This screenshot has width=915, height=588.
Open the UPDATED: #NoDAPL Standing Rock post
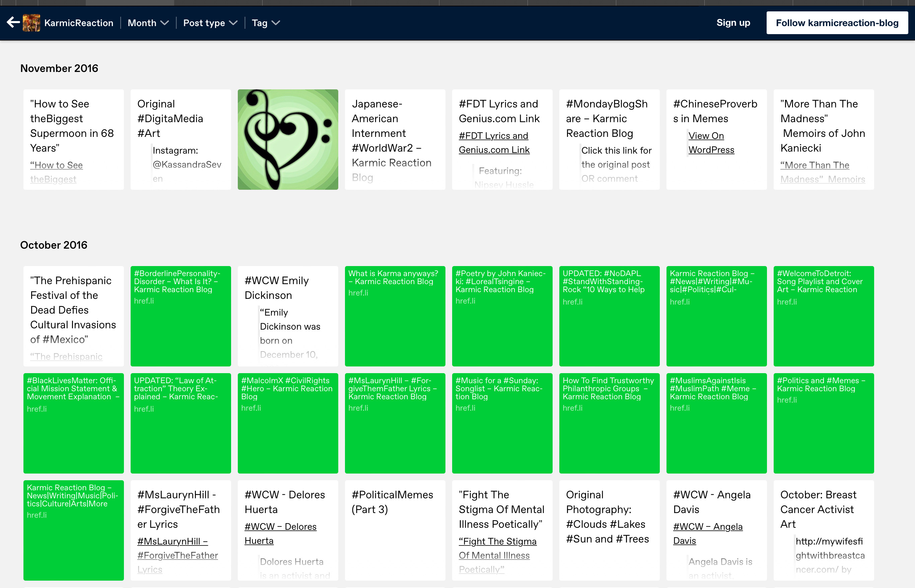609,316
